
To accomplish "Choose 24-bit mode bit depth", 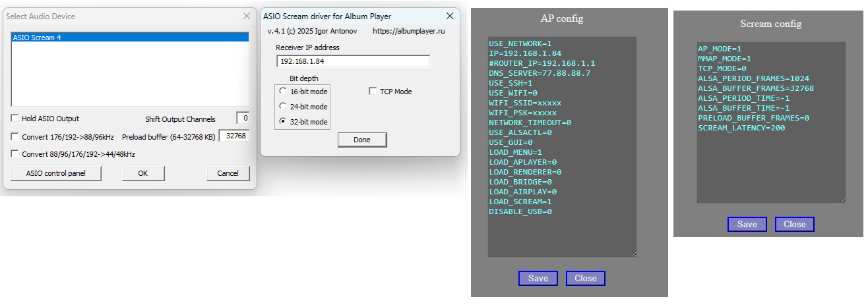I will 283,107.
